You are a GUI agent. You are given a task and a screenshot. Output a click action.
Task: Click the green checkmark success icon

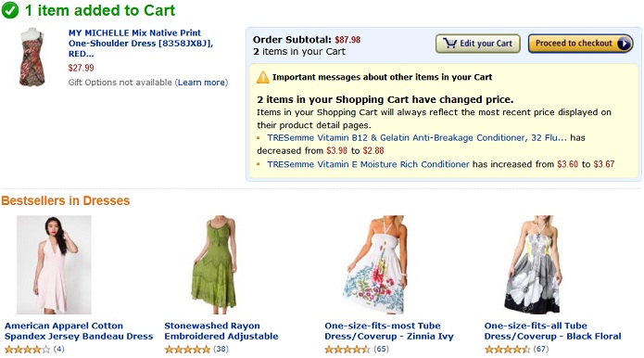click(x=10, y=10)
